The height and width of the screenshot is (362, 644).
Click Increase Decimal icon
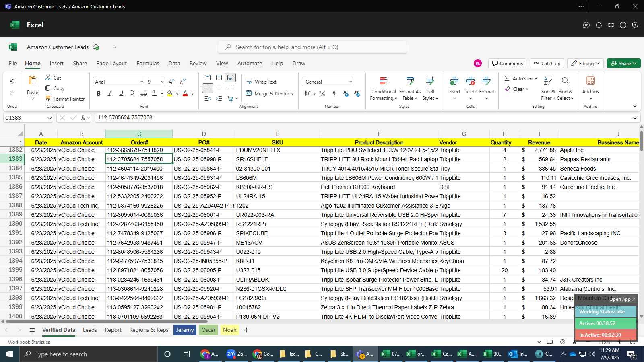tap(345, 93)
